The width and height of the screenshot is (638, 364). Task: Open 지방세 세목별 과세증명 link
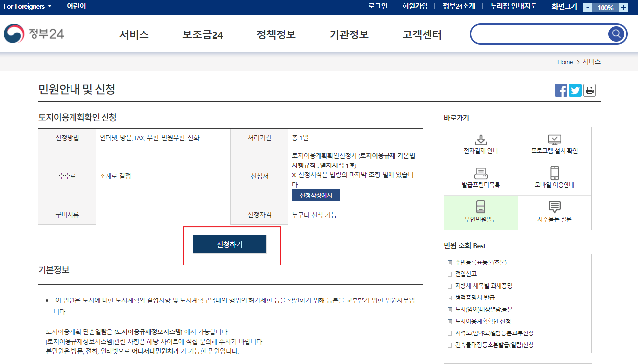click(x=484, y=286)
